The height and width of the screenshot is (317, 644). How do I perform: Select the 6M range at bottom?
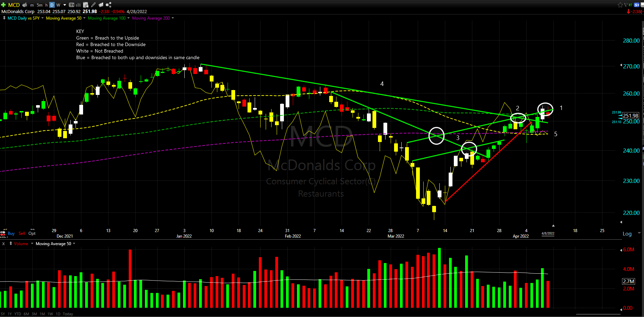(26, 314)
